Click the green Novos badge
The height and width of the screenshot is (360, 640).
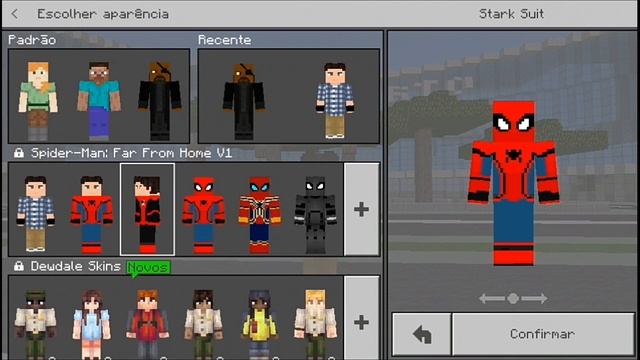148,268
